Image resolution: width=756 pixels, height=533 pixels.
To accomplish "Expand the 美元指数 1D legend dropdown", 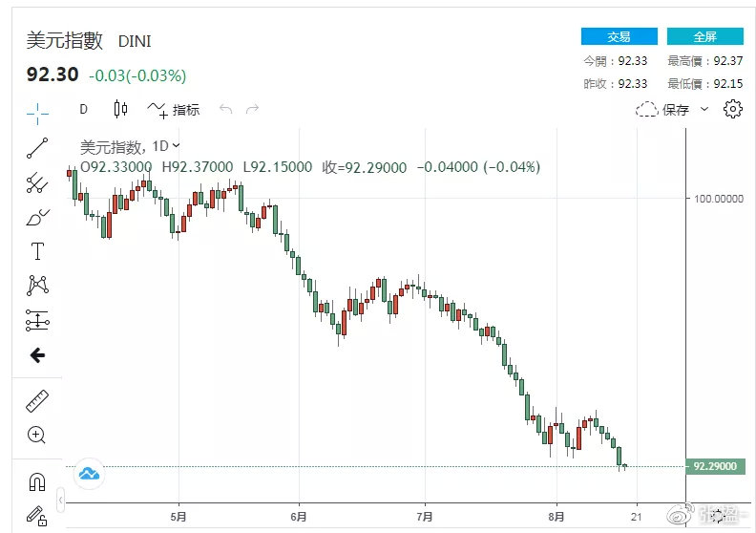I will 176,145.
